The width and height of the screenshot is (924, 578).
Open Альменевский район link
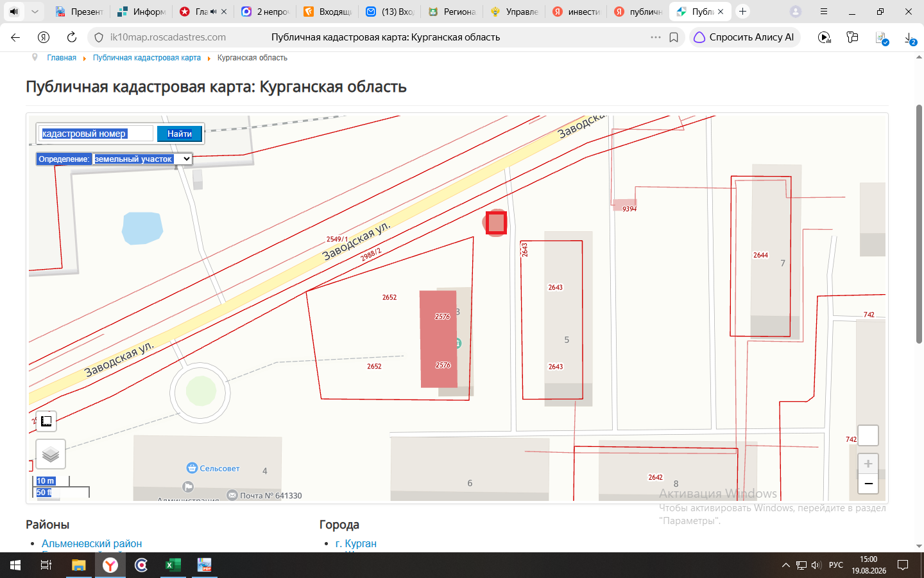(92, 543)
